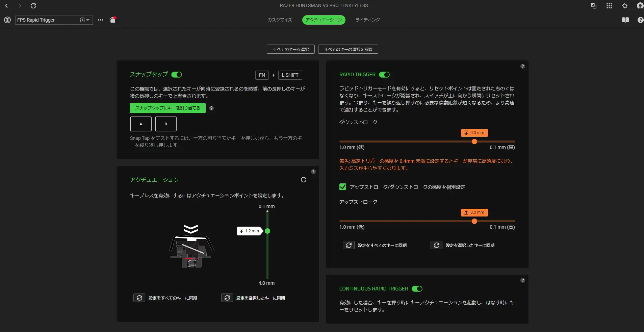Viewport: 644px width, 332px height.
Task: Click the help question mark below the book icon
Action: tap(640, 20)
